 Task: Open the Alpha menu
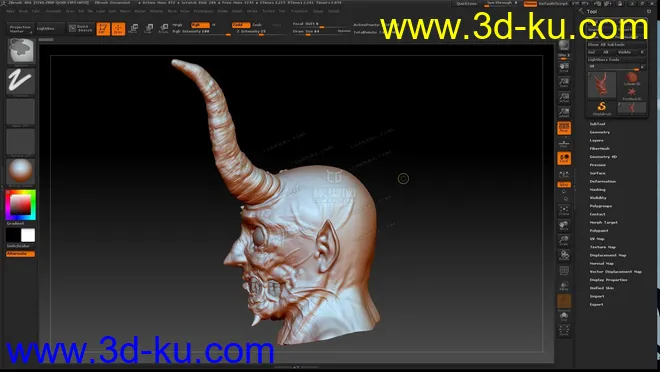coord(11,11)
